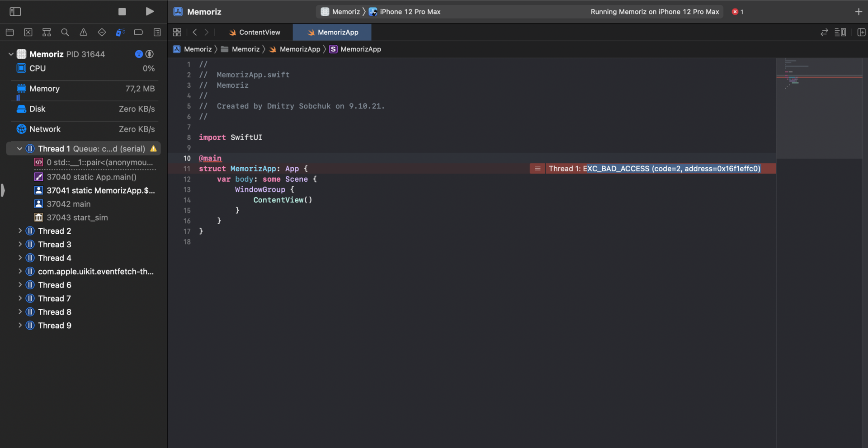
Task: Click the plus button to open Library
Action: pos(859,12)
